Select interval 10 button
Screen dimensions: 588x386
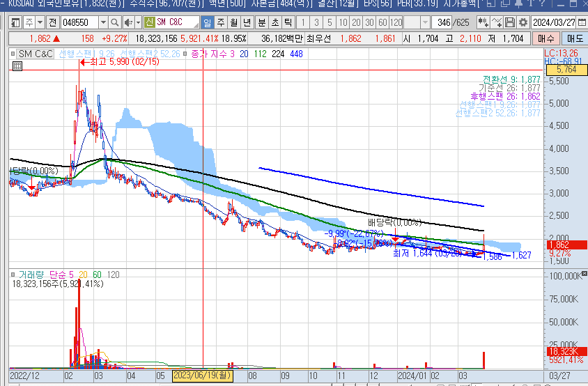(343, 22)
